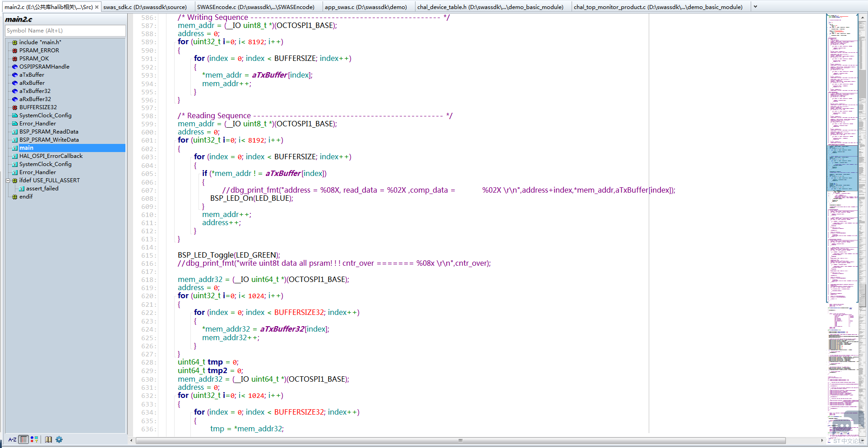Open symbol window settings gear
The width and height of the screenshot is (868, 448).
pos(59,439)
